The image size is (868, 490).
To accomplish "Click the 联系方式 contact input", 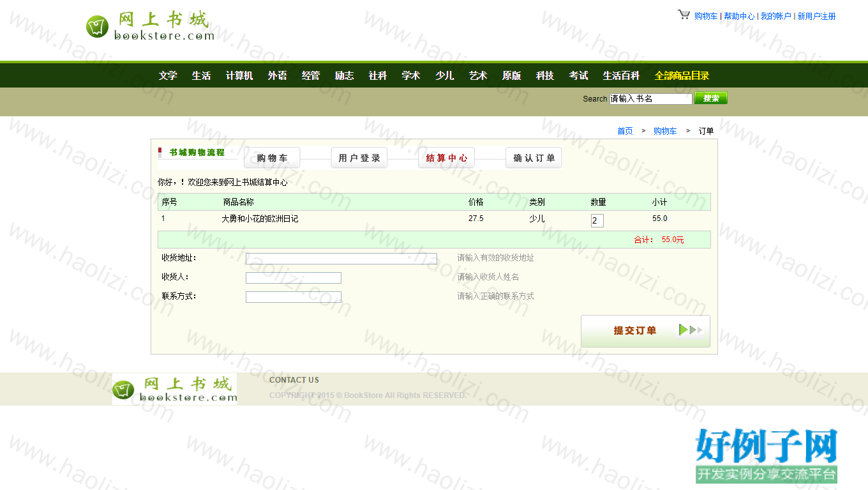I will tap(294, 297).
